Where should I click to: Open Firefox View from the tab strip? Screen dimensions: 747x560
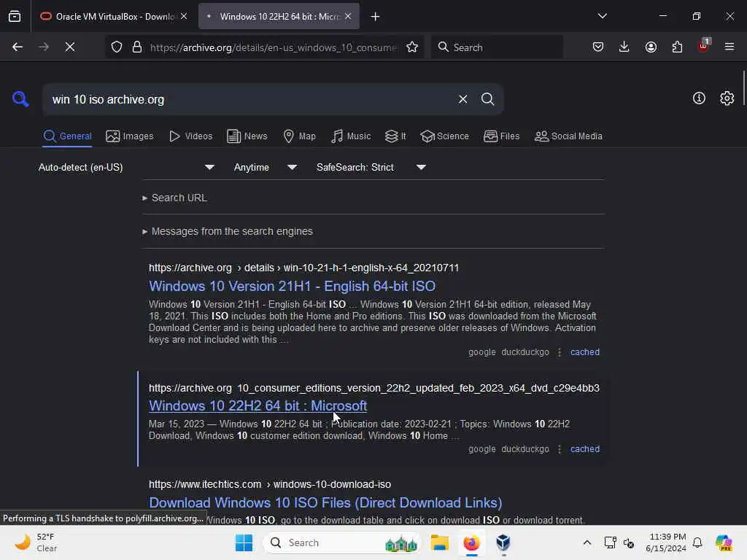[x=15, y=16]
